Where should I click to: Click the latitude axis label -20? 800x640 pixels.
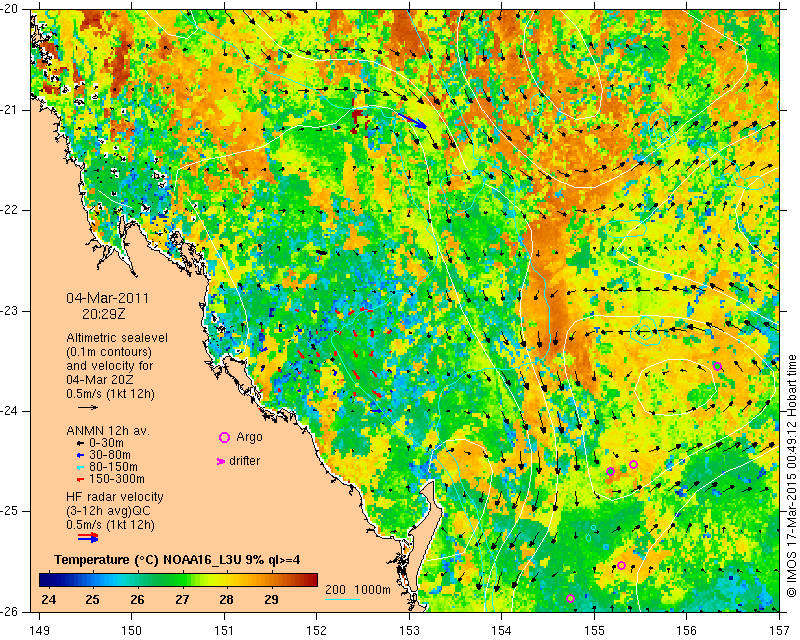pyautogui.click(x=11, y=10)
